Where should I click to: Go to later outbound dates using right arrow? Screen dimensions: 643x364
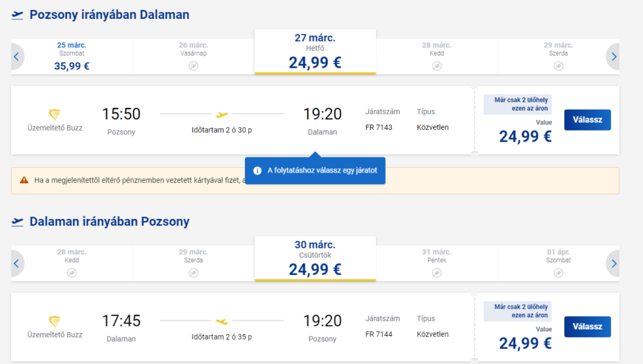coord(613,56)
